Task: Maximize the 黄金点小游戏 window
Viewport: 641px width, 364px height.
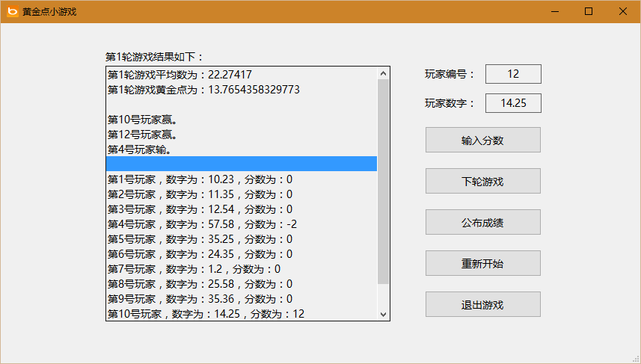Action: point(589,11)
